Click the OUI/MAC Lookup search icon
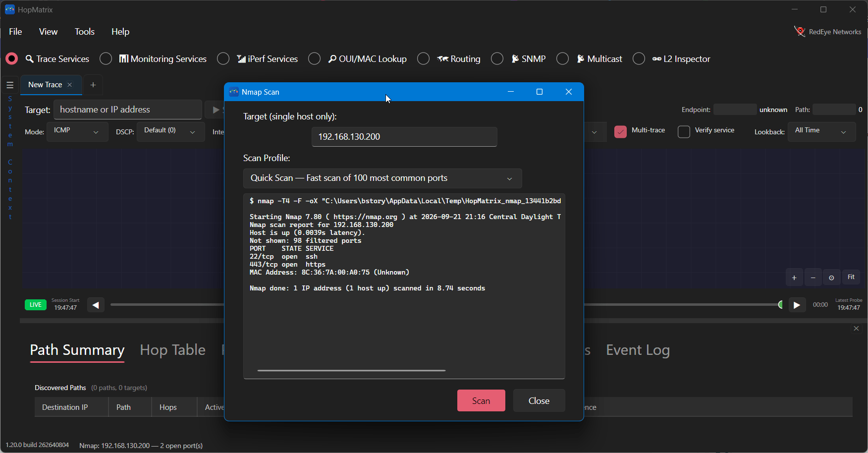This screenshot has width=868, height=453. (332, 59)
